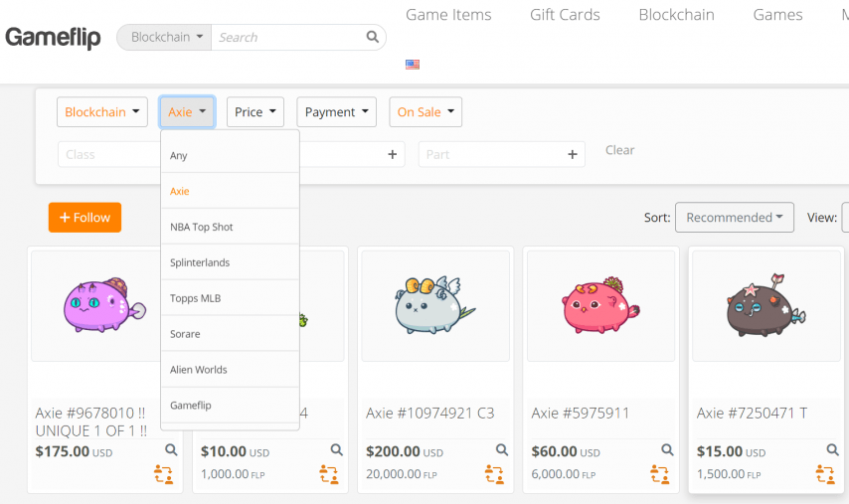Click trade icon on Axie #9678010 card

point(163,474)
